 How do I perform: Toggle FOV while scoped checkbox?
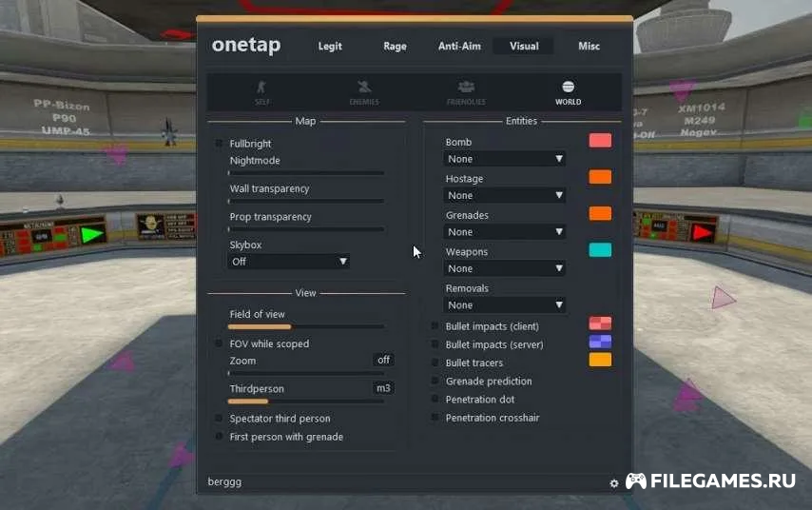[x=219, y=343]
